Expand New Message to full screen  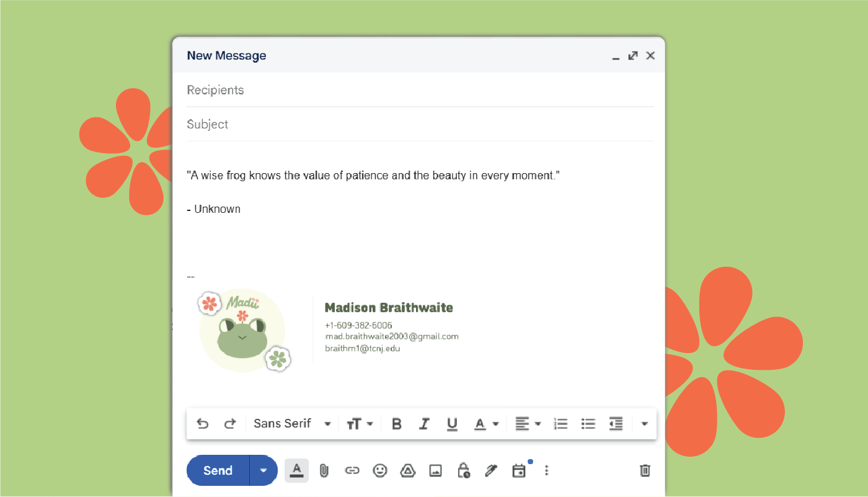click(x=633, y=56)
